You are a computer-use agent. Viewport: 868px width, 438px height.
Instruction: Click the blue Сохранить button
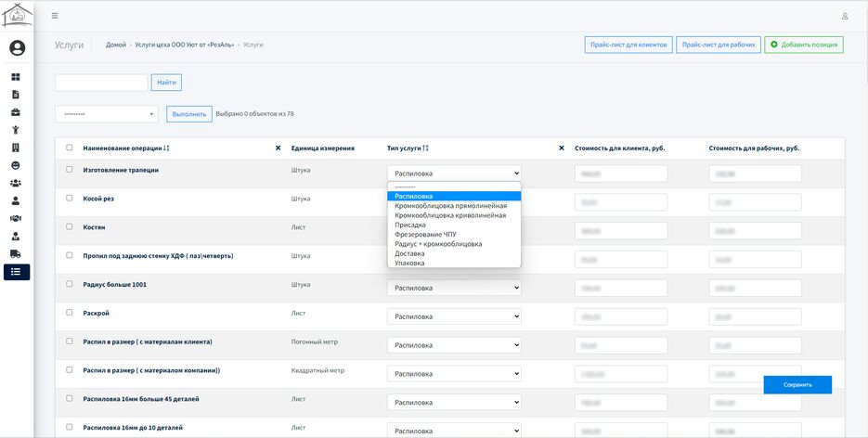click(x=797, y=385)
